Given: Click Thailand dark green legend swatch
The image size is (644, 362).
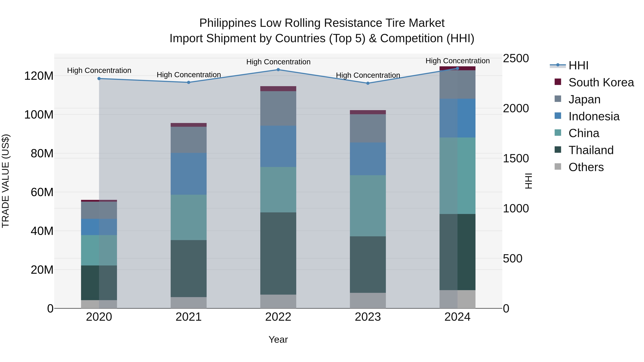Looking at the screenshot, I should tap(558, 150).
